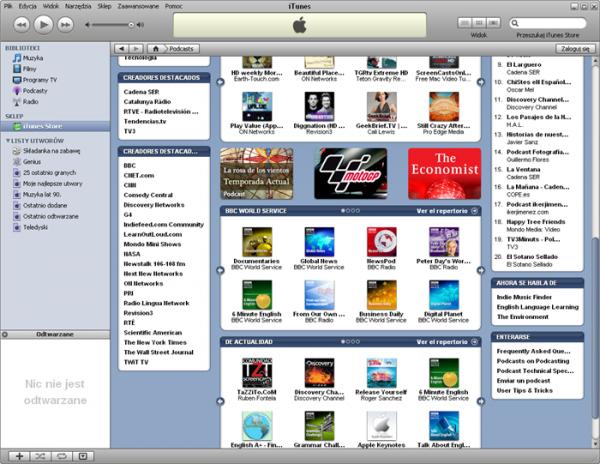Open the Zaawansowane menu
The image size is (600, 464).
138,6
